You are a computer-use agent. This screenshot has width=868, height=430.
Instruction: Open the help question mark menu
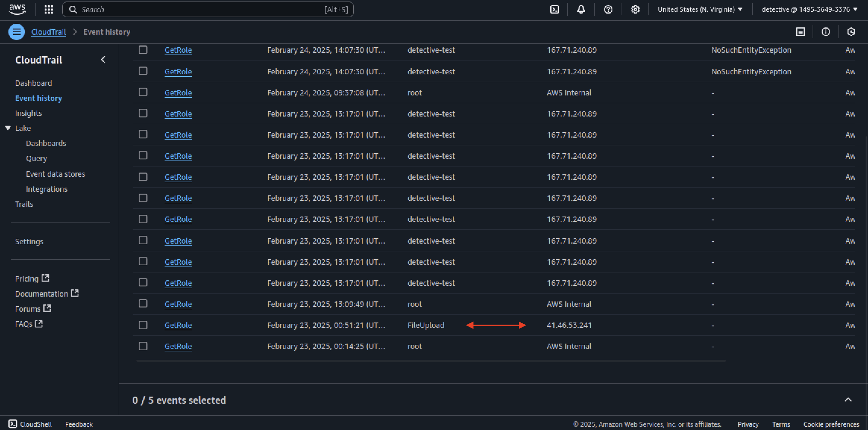coord(608,9)
